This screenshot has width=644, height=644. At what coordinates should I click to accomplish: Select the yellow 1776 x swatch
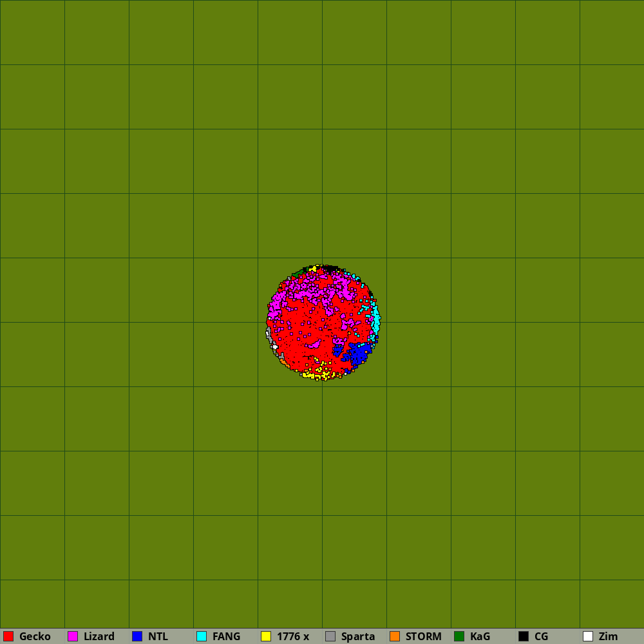tap(266, 636)
